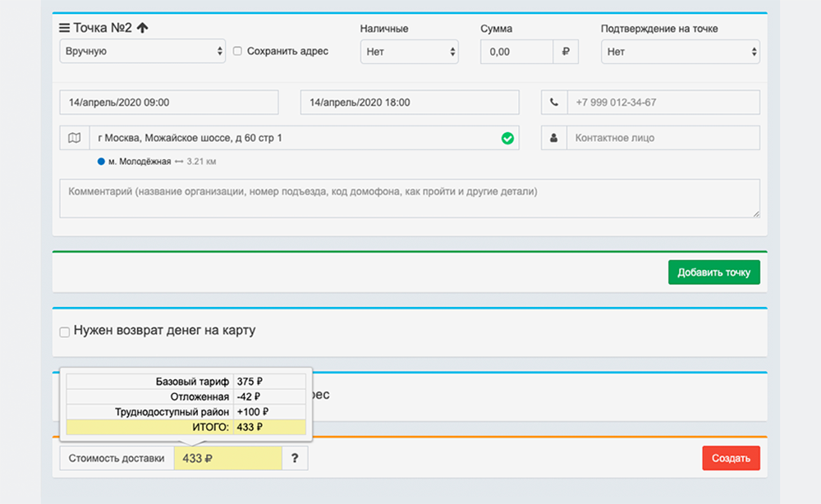Image resolution: width=821 pixels, height=504 pixels.
Task: Click the ruble sign next to Сумма
Action: [x=566, y=52]
